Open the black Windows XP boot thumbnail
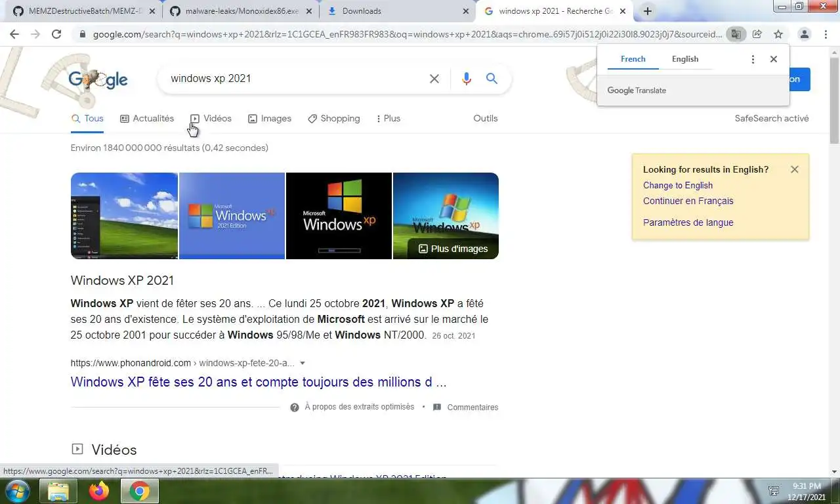The width and height of the screenshot is (840, 504). point(339,216)
